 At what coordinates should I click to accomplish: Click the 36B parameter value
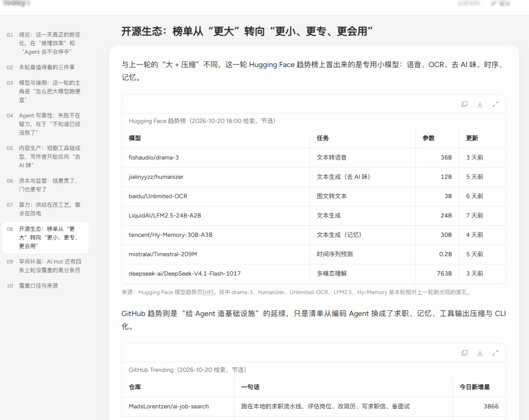pyautogui.click(x=446, y=158)
